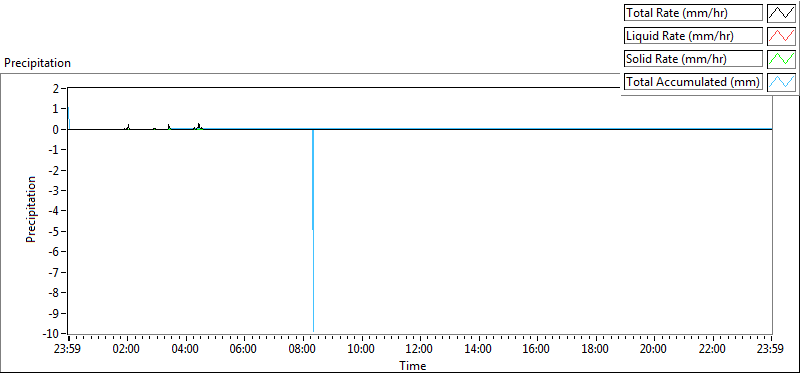Viewport: 800px width, 373px height.
Task: Click the Total Accumulated blue line swatch
Action: (782, 82)
